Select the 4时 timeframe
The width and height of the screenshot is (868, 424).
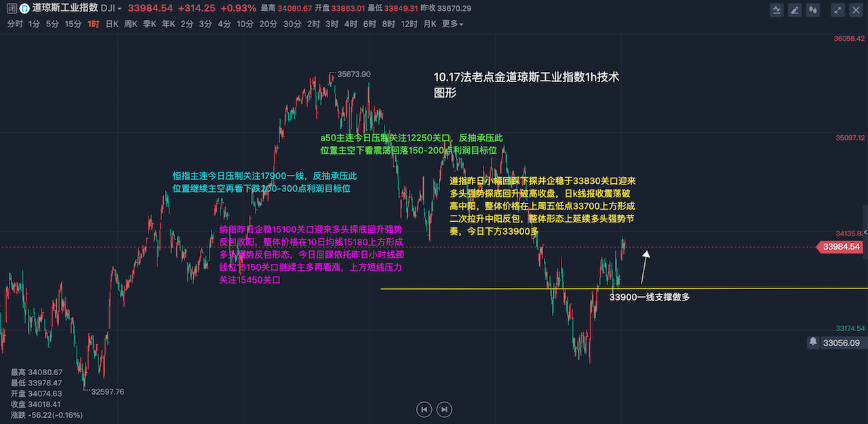click(351, 24)
